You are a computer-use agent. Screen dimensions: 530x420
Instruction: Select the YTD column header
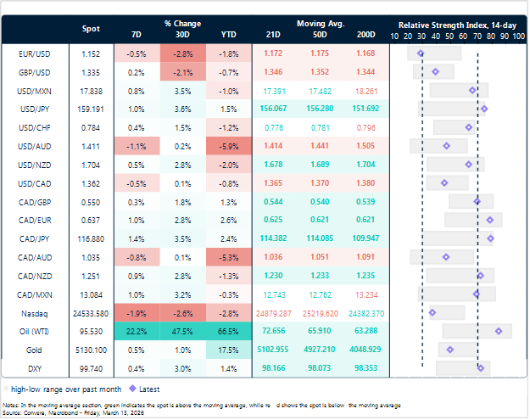coord(228,35)
